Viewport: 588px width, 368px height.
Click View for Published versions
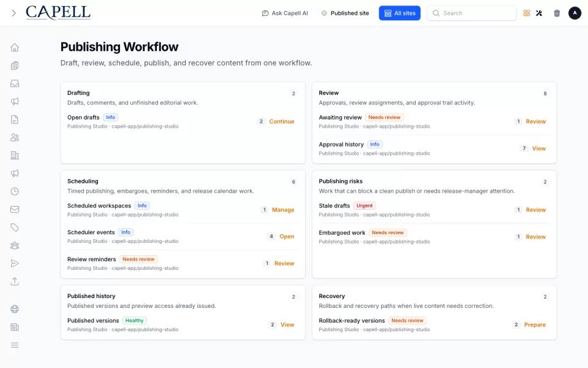tap(287, 325)
